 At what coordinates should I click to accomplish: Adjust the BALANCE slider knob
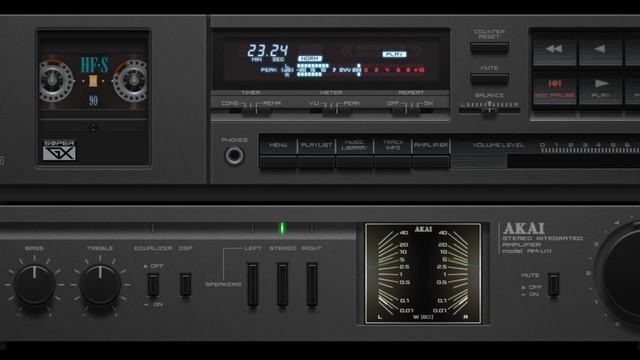click(489, 110)
